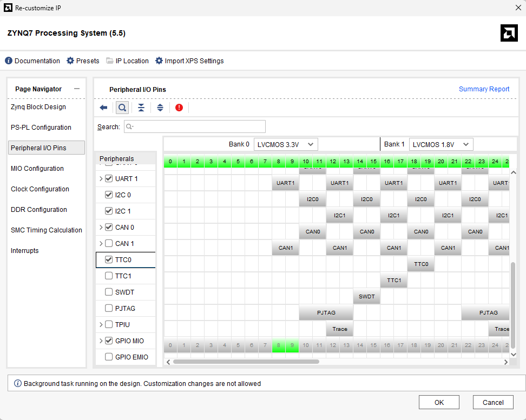Viewport: 526px width, 420px height.
Task: Open Documentation info icon
Action: pos(9,61)
